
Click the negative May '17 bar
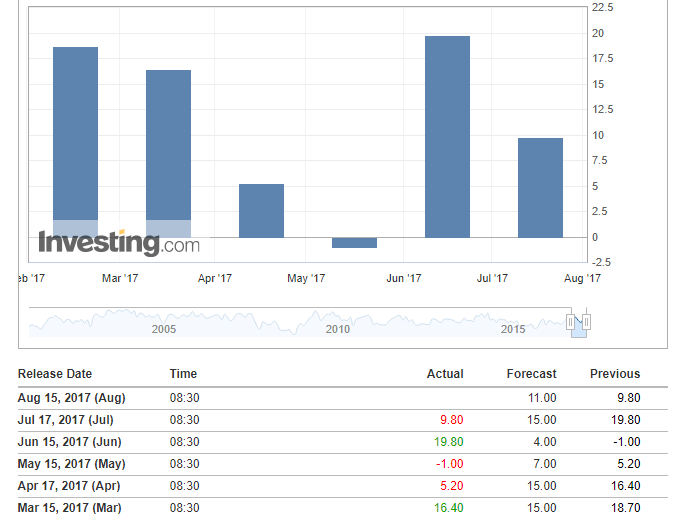(354, 243)
